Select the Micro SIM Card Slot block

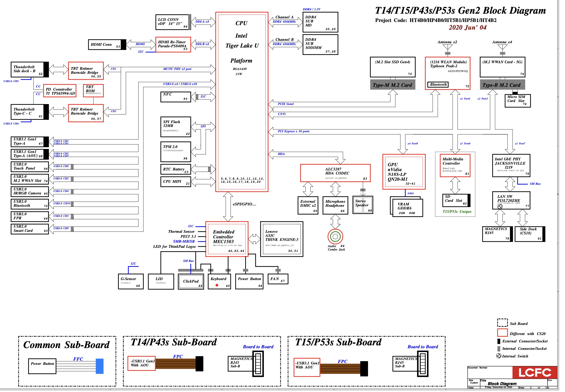517,101
